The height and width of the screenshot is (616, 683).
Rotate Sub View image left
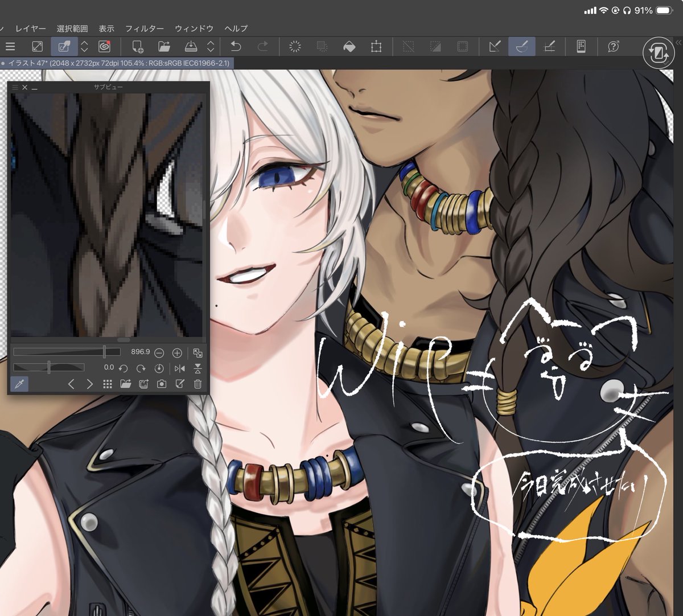click(123, 368)
